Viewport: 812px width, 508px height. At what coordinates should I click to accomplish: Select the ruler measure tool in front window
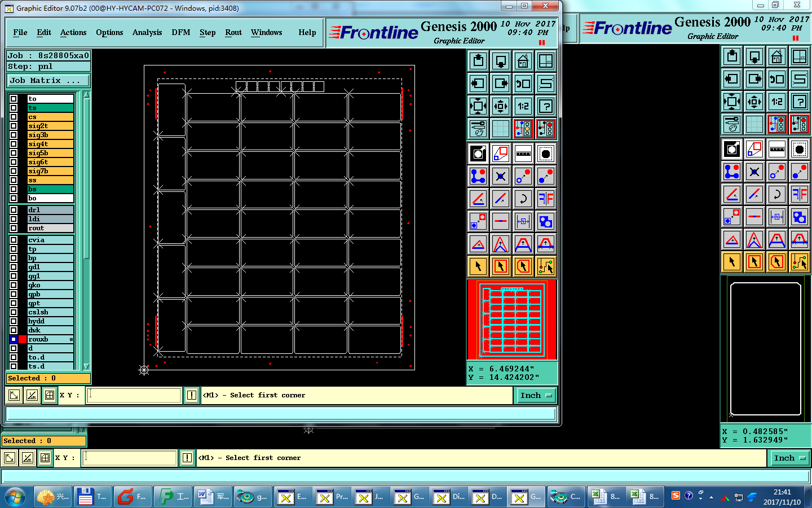(x=523, y=153)
